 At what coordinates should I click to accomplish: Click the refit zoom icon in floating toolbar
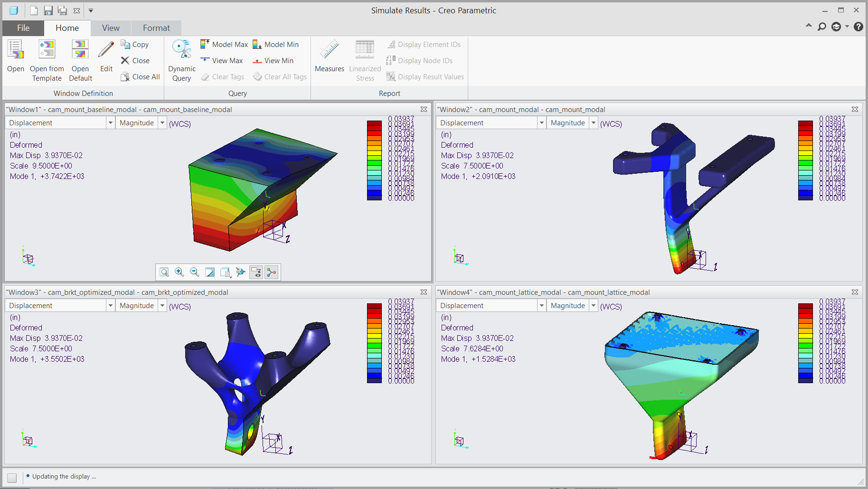pos(164,272)
